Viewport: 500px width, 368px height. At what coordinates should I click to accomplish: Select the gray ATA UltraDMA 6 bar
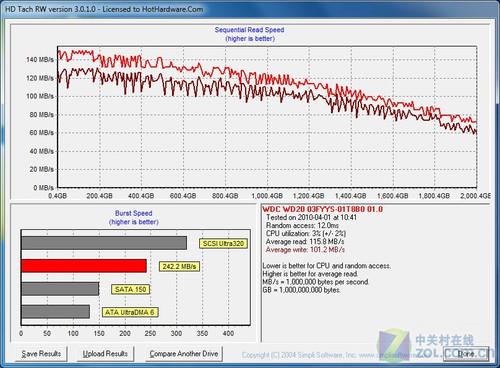click(55, 312)
